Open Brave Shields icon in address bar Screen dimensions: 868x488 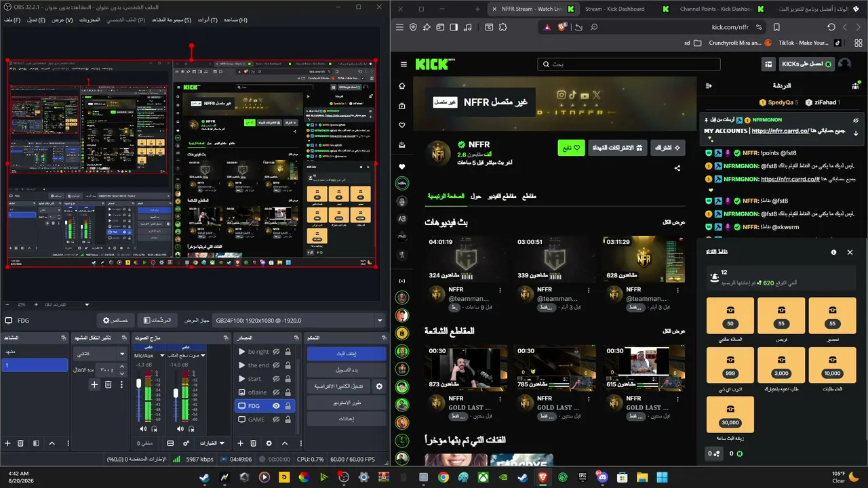tap(562, 27)
